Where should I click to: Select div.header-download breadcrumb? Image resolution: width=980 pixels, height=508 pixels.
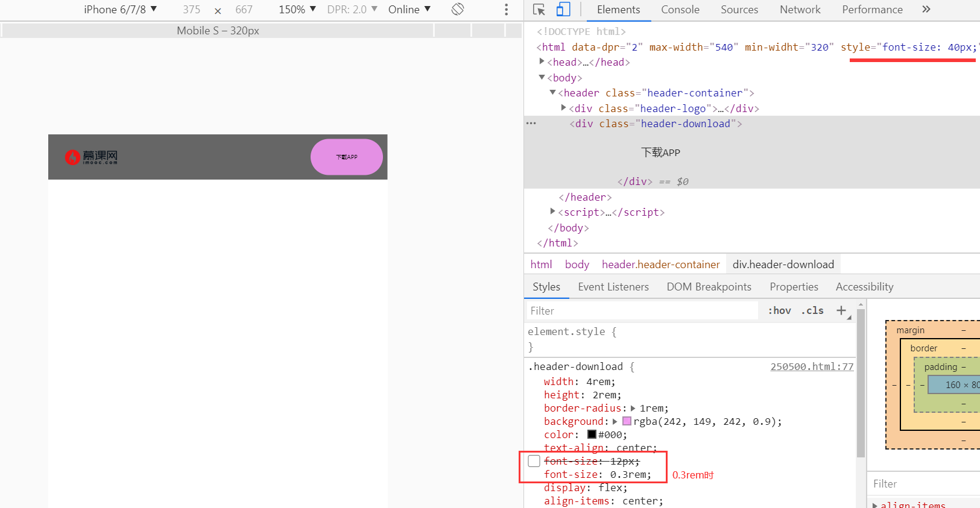(x=783, y=265)
